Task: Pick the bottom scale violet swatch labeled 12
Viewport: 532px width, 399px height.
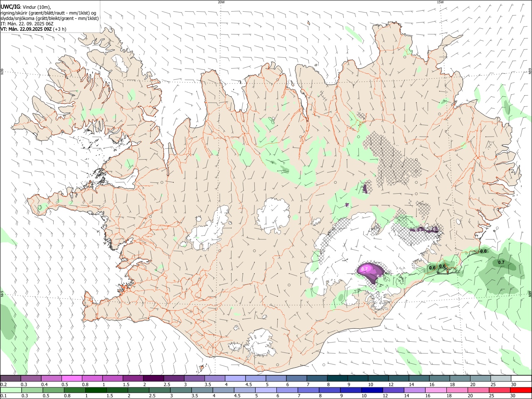Action: [394, 390]
